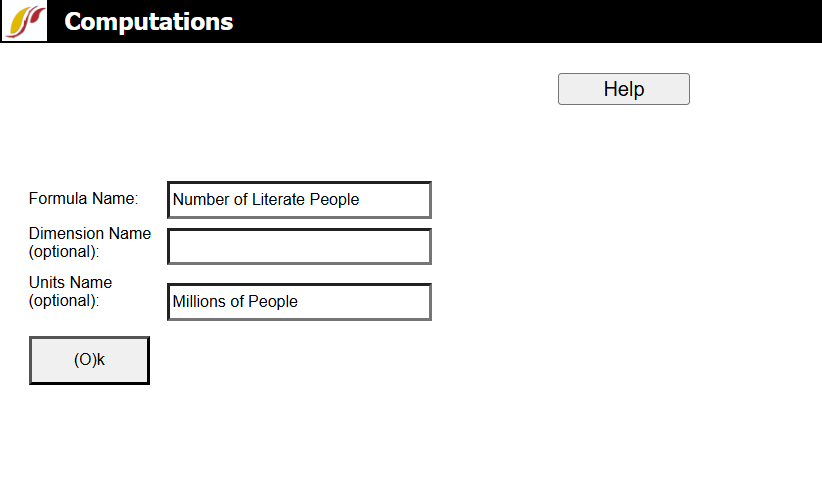Place cursor in the blank optional dimension box
This screenshot has height=502, width=822.
click(299, 246)
